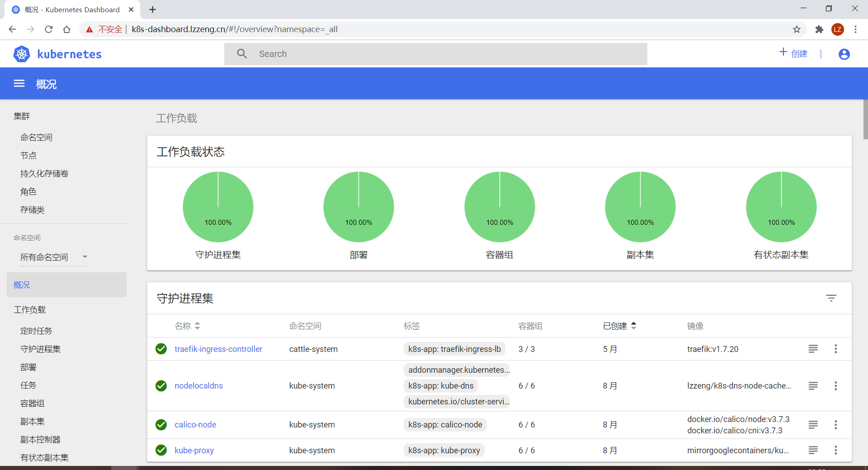Open 守护进程集 in sidebar

tap(40, 349)
